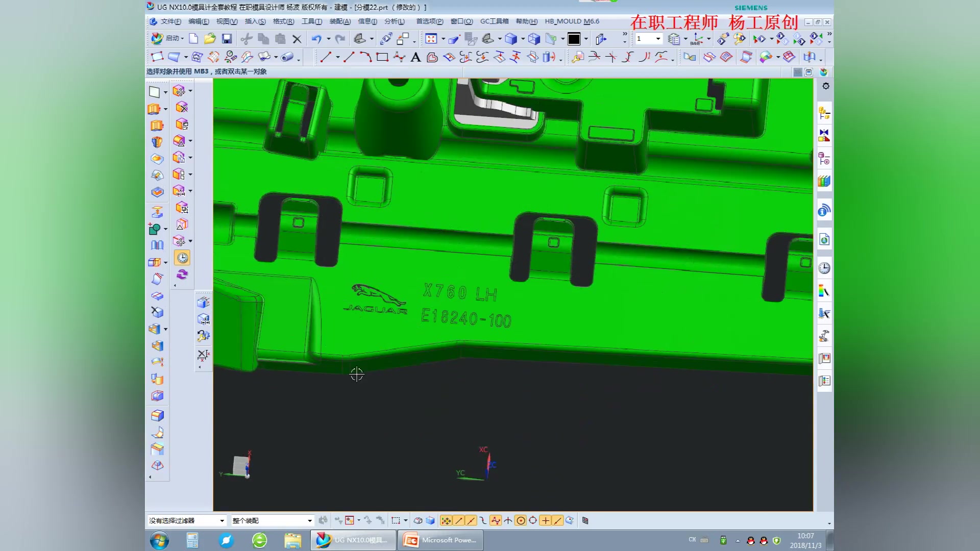The image size is (980, 551).
Task: Toggle the arc center snap point
Action: click(x=521, y=520)
